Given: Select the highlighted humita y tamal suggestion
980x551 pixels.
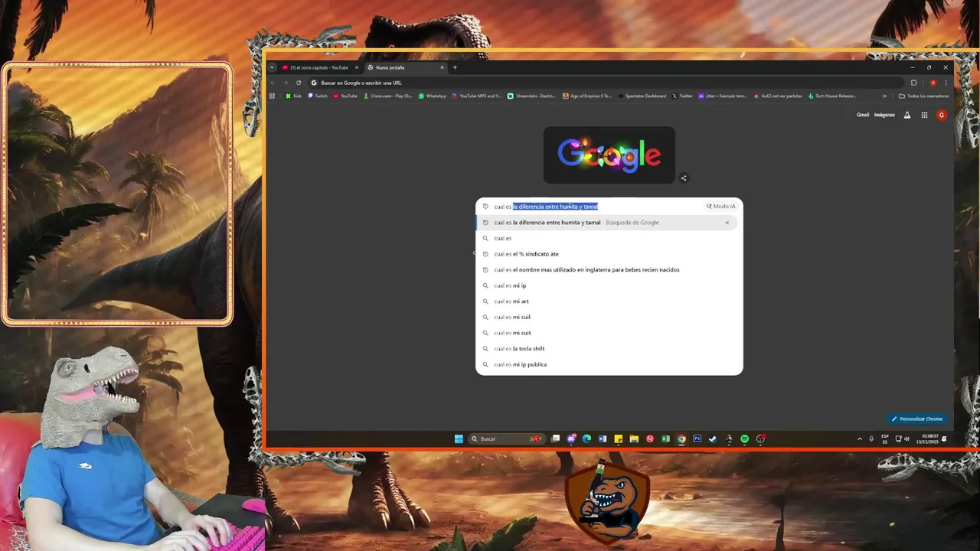Looking at the screenshot, I should click(x=606, y=223).
